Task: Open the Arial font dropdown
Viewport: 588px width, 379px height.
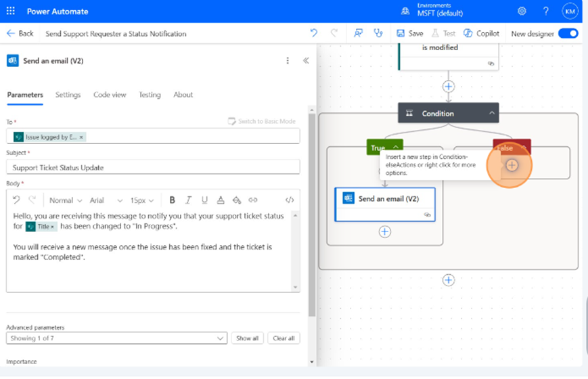Action: coord(106,200)
